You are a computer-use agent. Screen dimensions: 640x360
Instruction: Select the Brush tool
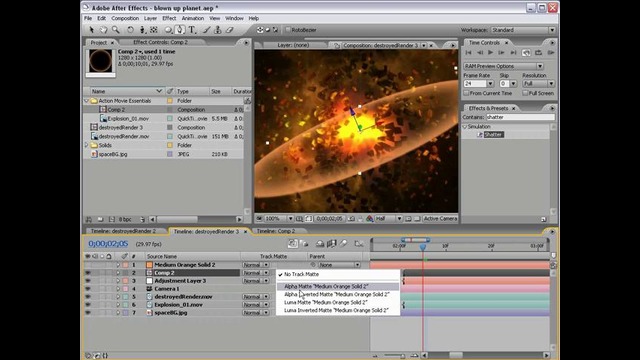pyautogui.click(x=207, y=30)
